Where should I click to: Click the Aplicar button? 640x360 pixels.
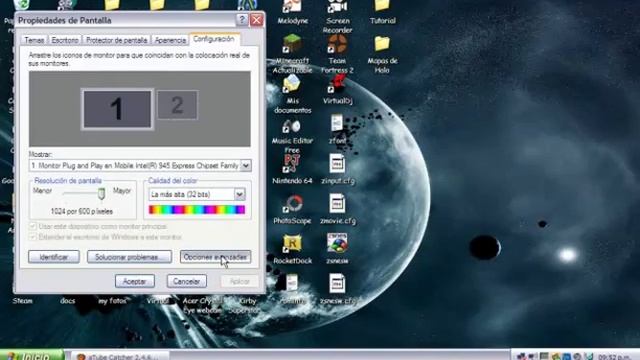click(x=239, y=281)
